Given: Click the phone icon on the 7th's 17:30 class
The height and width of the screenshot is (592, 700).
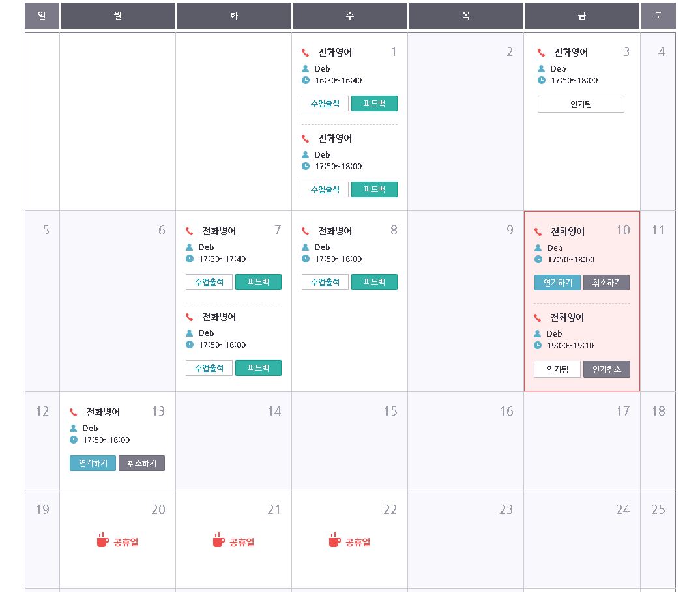Looking at the screenshot, I should click(x=189, y=231).
